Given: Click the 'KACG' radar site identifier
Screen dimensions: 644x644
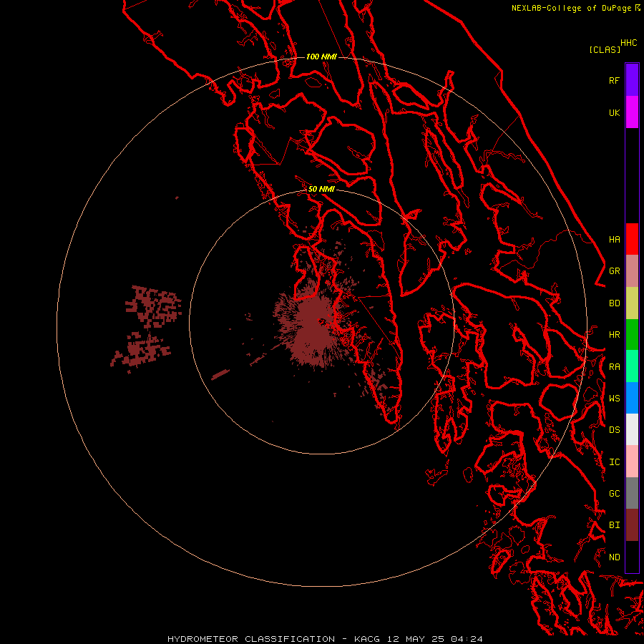Looking at the screenshot, I should [x=367, y=639].
